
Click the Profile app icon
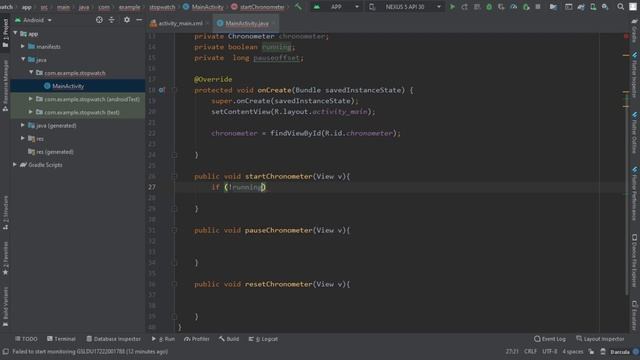click(x=513, y=7)
